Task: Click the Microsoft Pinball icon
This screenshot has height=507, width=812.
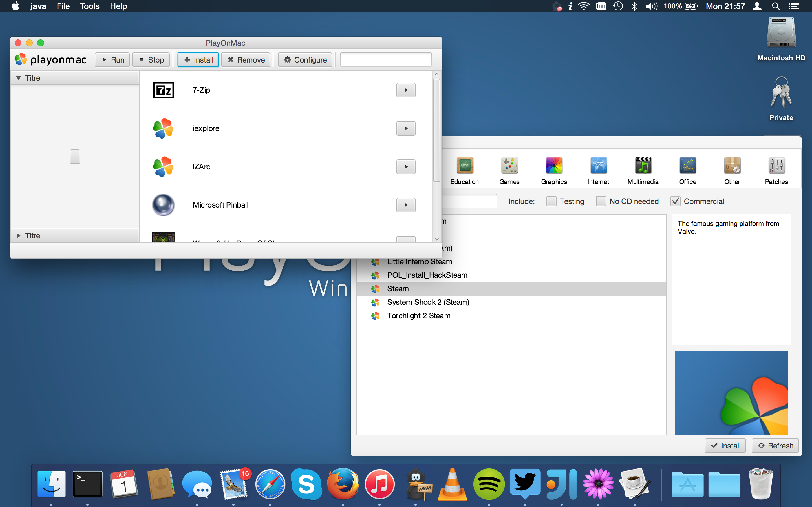Action: [x=163, y=205]
